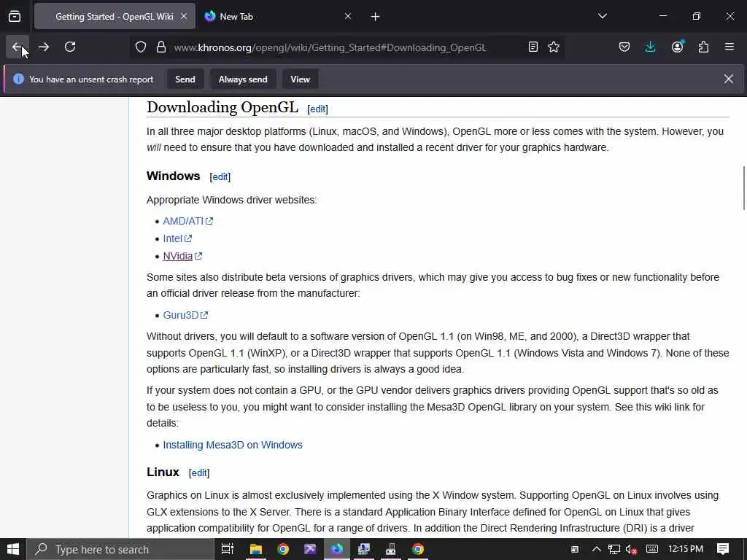Image resolution: width=747 pixels, height=560 pixels.
Task: Go forward one page
Action: 43,47
